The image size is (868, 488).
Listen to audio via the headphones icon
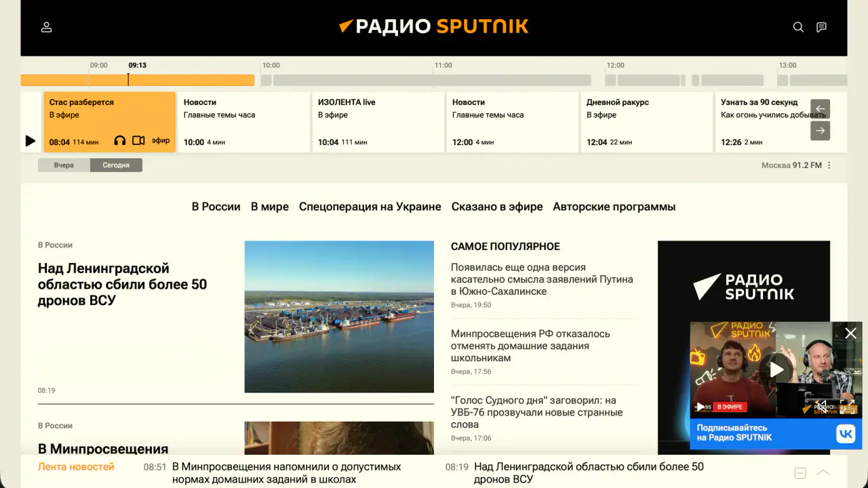point(120,141)
